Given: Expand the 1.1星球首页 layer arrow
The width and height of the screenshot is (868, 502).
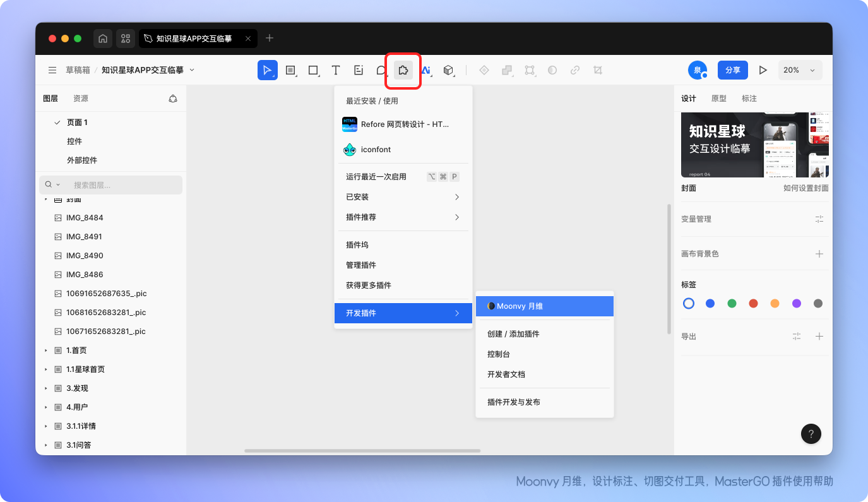Looking at the screenshot, I should (x=46, y=369).
